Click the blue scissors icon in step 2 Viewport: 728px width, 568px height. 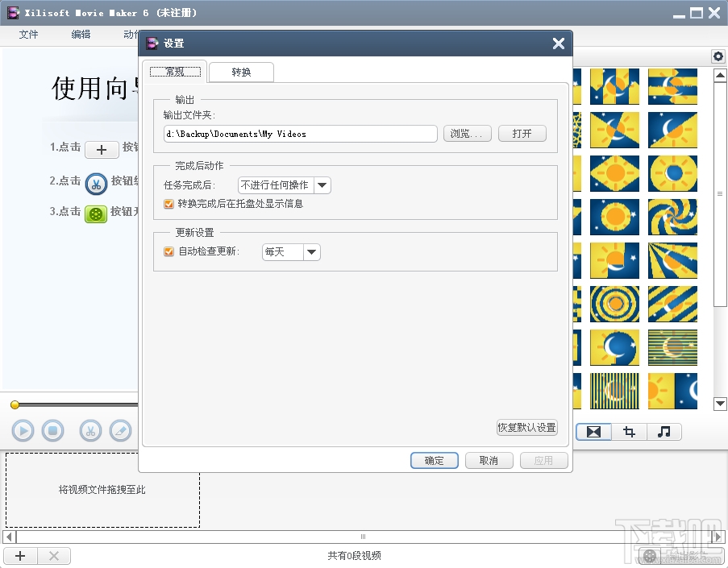coord(95,183)
